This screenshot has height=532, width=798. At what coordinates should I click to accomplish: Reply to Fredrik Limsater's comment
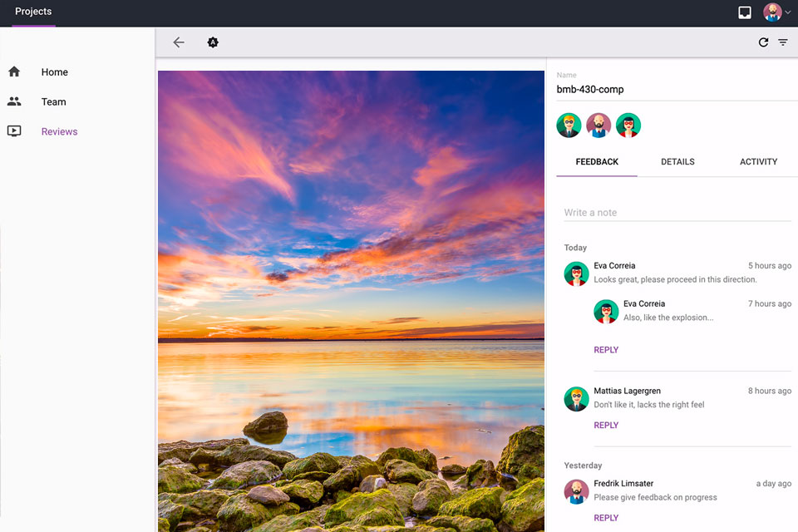(x=606, y=518)
